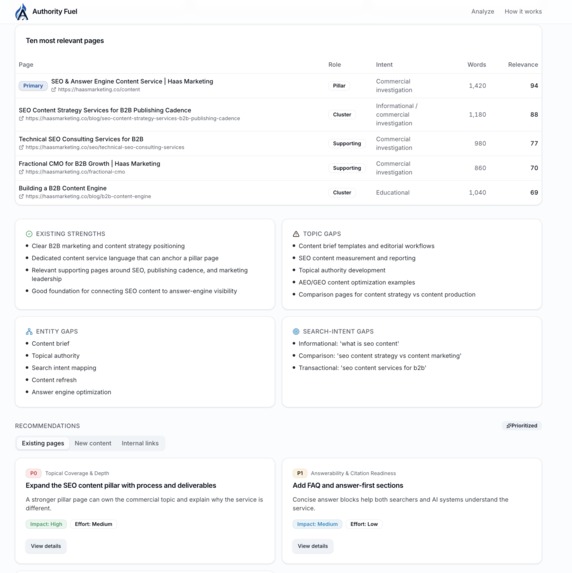
Task: Open external link icon for fractional-cmo URL
Action: 21,172
